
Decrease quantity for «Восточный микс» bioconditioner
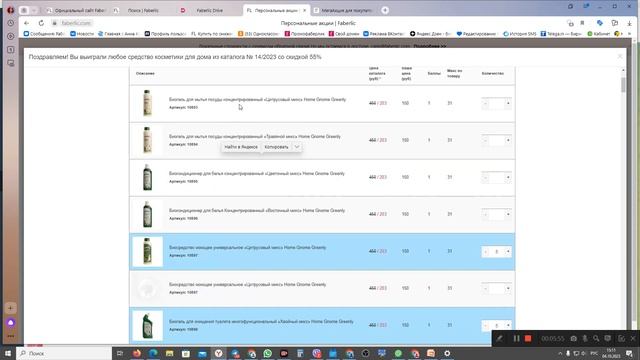pyautogui.click(x=485, y=214)
